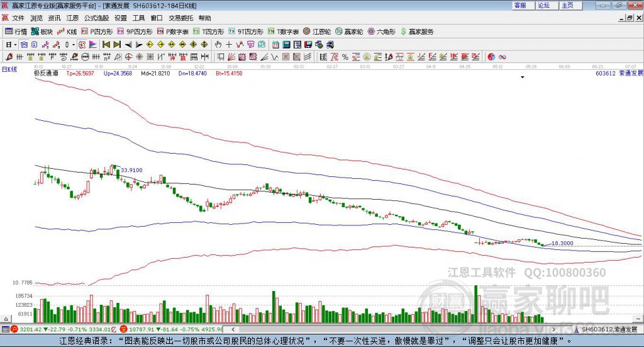
Task: Click the colored flag triangle icon
Action: [93, 45]
